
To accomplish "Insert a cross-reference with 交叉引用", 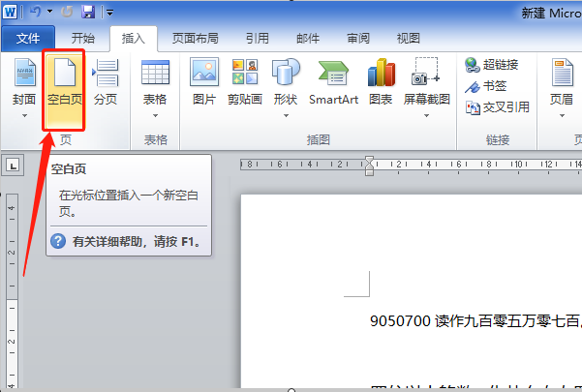I will click(498, 107).
